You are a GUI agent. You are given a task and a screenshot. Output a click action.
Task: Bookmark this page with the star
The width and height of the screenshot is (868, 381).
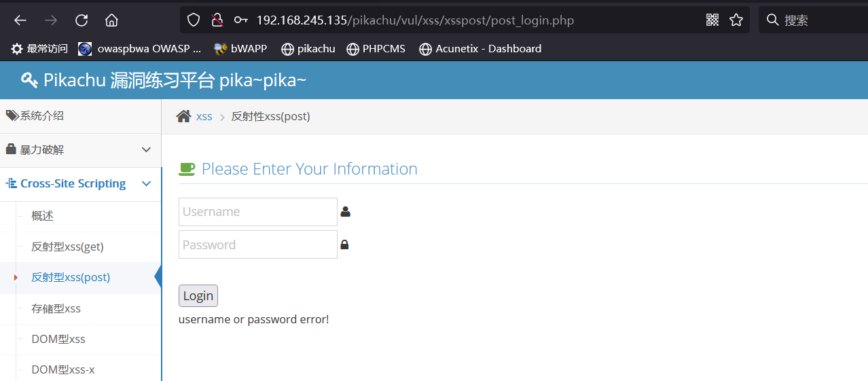tap(736, 20)
